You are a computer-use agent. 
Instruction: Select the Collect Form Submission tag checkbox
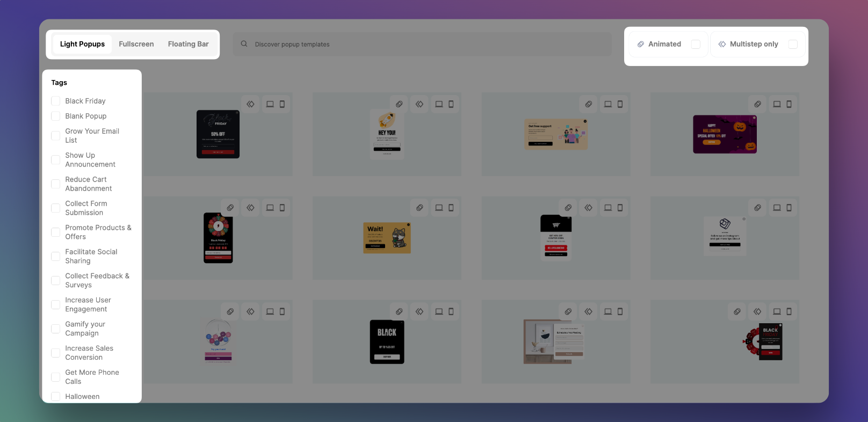[x=55, y=208]
